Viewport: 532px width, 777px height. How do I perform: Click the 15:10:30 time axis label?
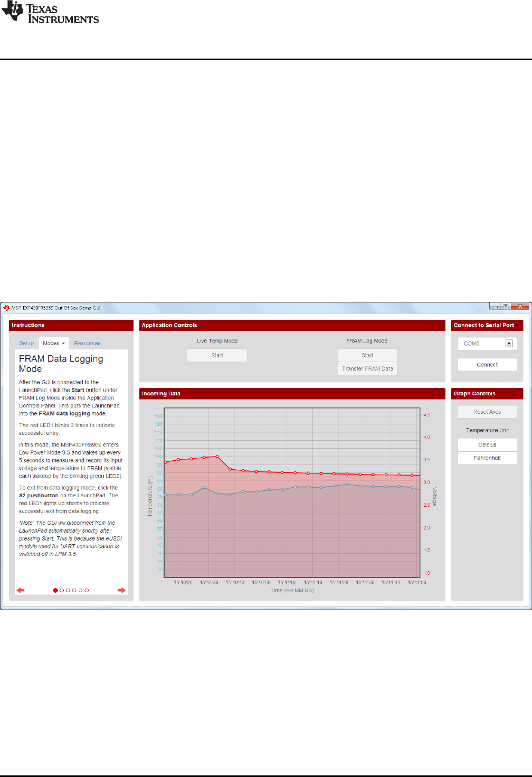[x=209, y=583]
